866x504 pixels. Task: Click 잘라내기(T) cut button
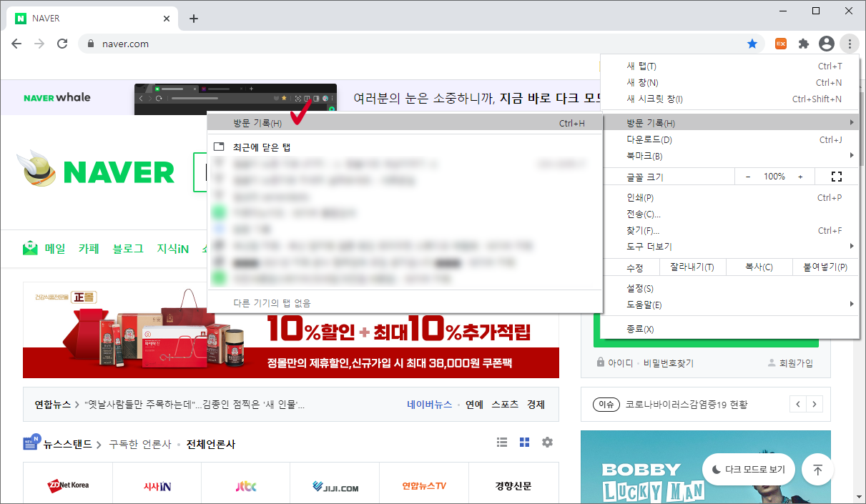tap(692, 267)
